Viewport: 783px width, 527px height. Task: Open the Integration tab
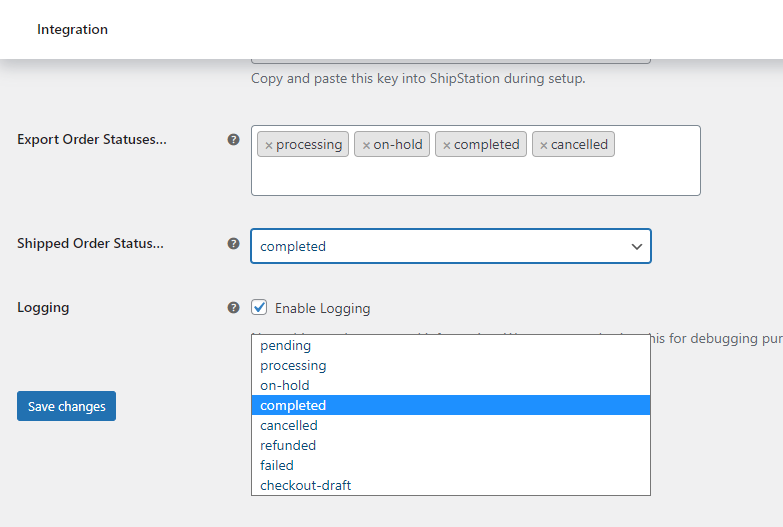pyautogui.click(x=72, y=29)
